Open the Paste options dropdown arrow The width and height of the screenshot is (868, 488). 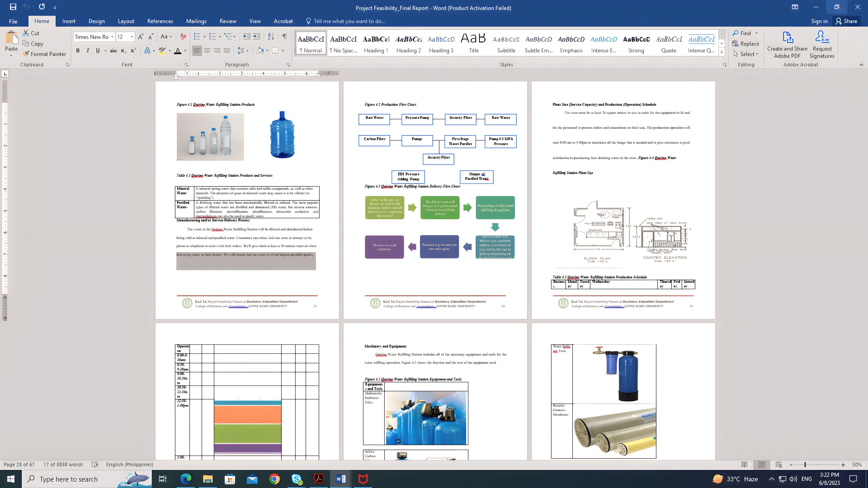(x=11, y=56)
